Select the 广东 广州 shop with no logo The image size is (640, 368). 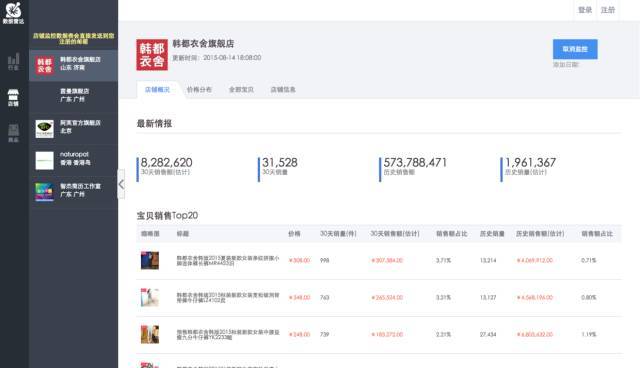pyautogui.click(x=73, y=97)
